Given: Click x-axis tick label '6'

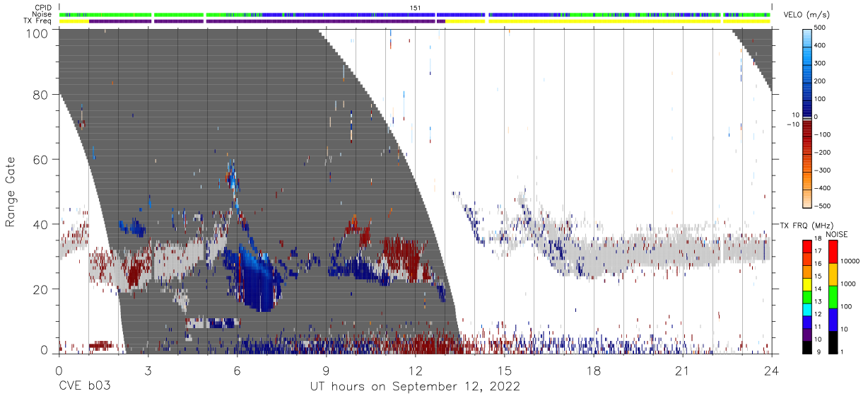Looking at the screenshot, I should pyautogui.click(x=237, y=370).
